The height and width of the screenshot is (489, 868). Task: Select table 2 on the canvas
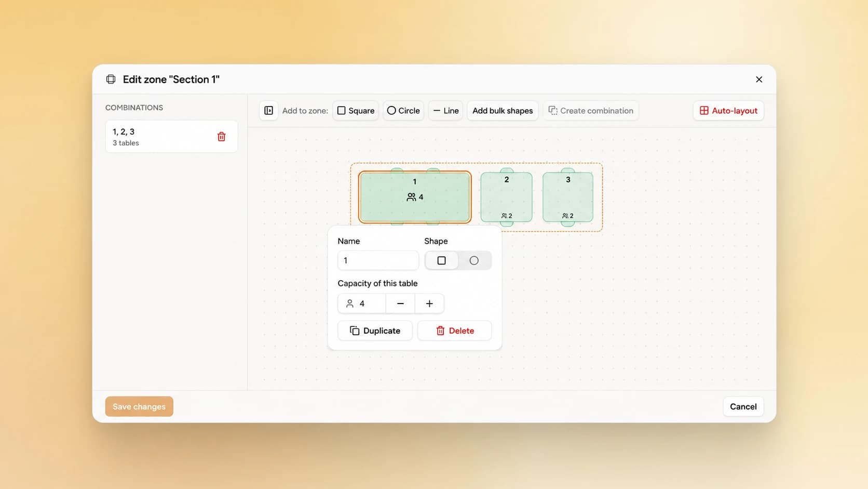[x=506, y=197]
